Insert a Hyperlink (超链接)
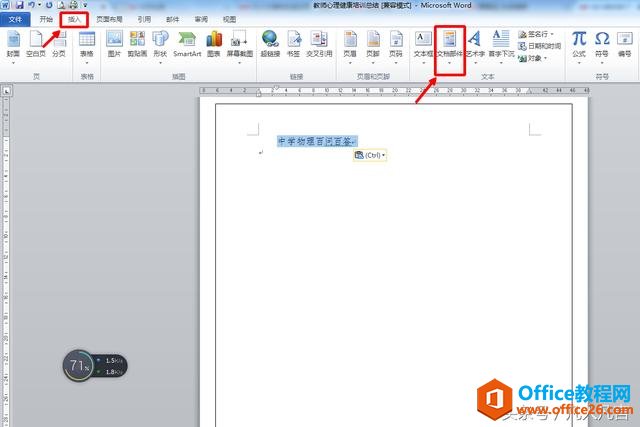This screenshot has height=427, width=640. point(270,44)
